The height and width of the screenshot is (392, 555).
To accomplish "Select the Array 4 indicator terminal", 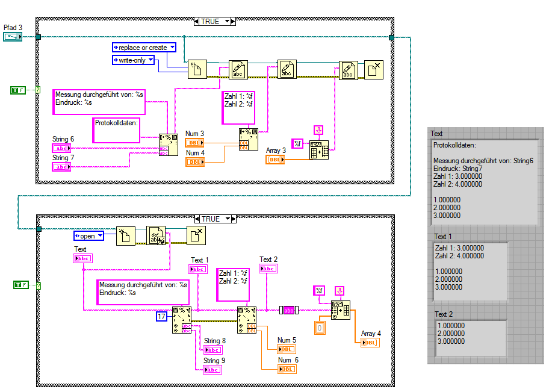I will 370,343.
